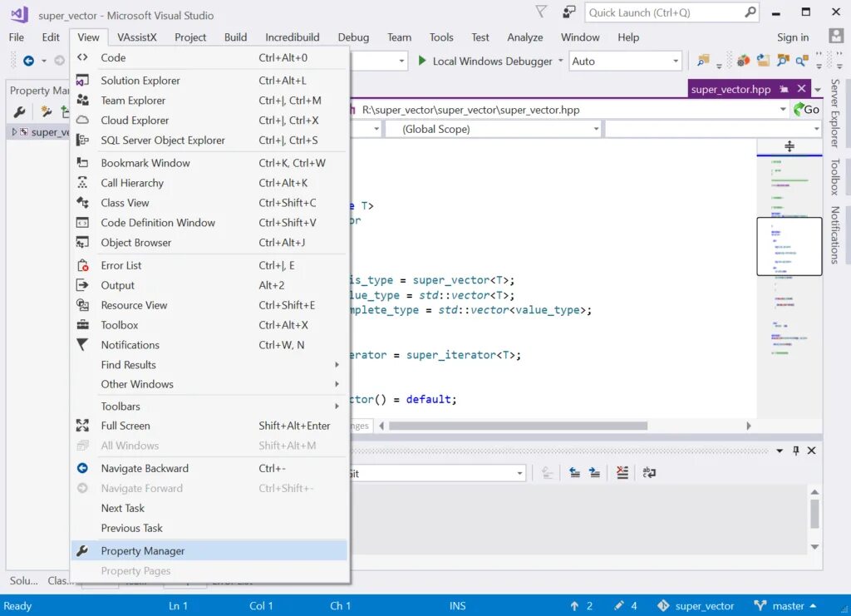The image size is (851, 616).
Task: Choose Class View menu item
Action: (x=209, y=203)
